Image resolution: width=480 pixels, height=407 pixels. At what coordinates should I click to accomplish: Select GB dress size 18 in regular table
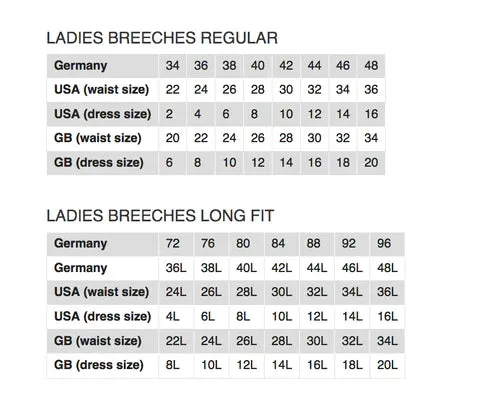[343, 163]
